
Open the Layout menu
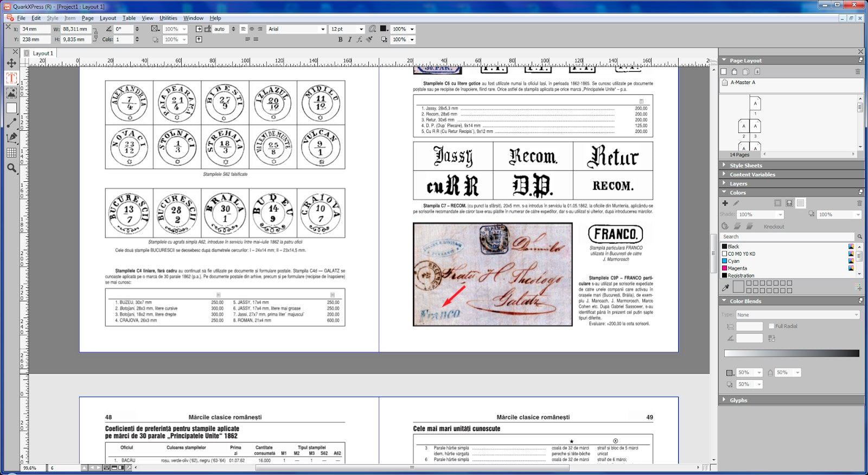(108, 18)
